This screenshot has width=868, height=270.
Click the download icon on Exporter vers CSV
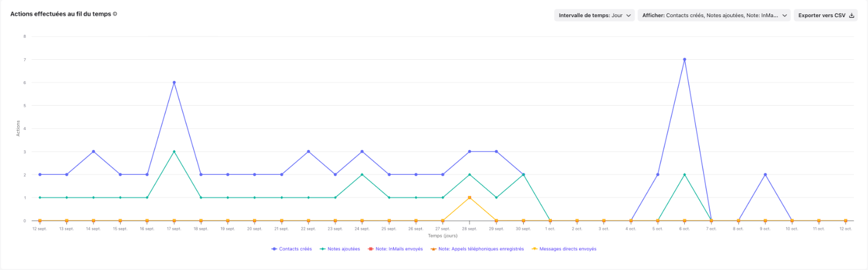click(851, 15)
